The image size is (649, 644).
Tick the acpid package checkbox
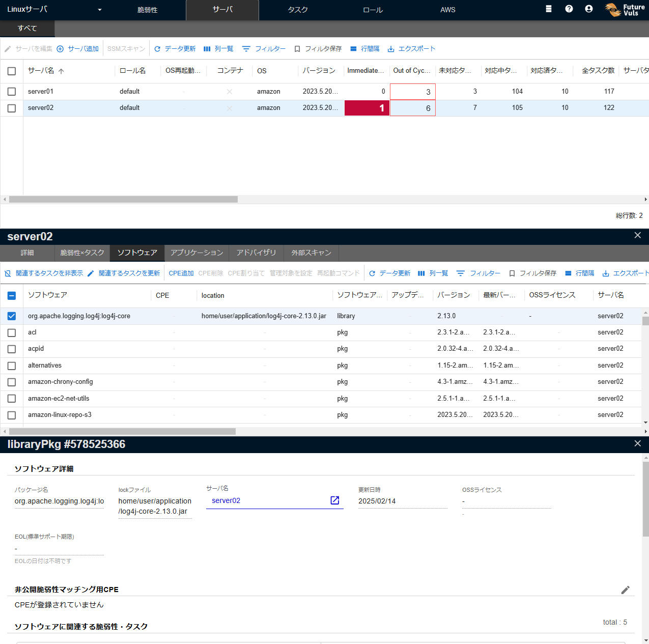coord(12,349)
